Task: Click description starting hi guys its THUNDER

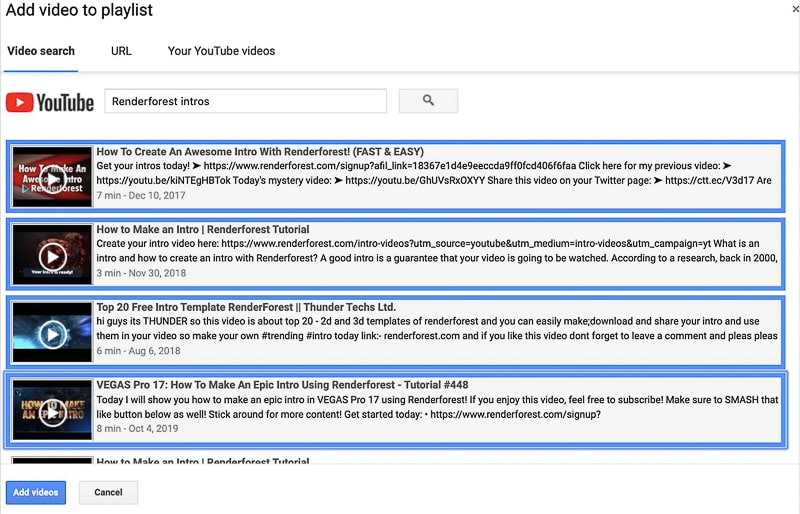Action: click(x=436, y=329)
